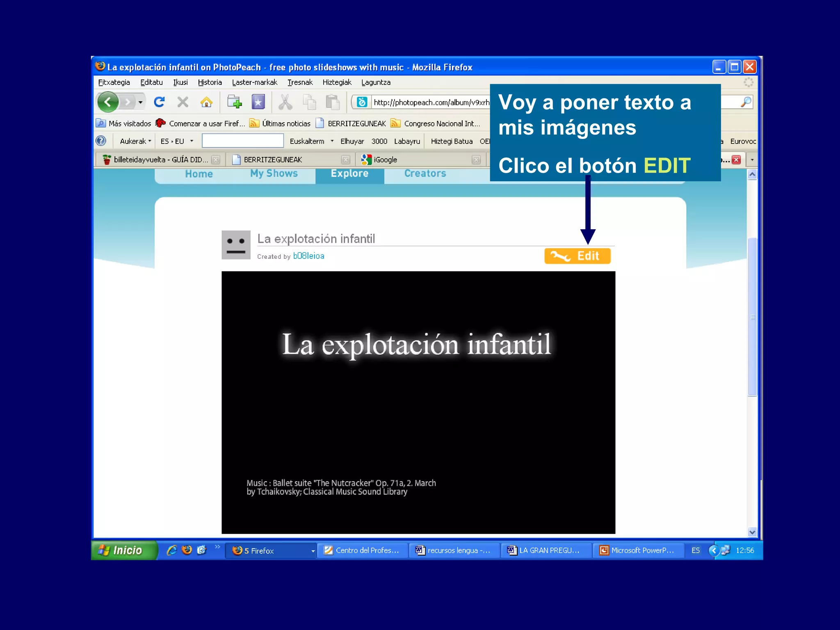Click the orange Edit button
Screen dimensions: 840x630
coord(577,256)
